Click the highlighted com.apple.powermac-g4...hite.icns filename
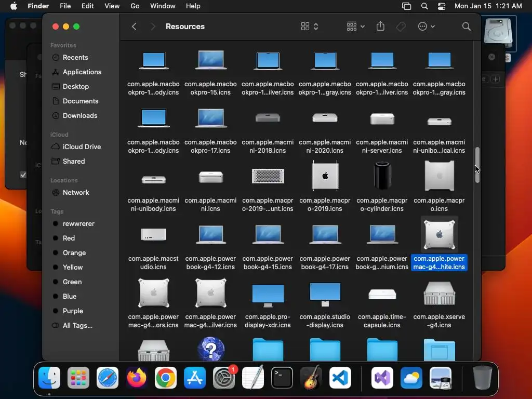Image resolution: width=532 pixels, height=399 pixels. pyautogui.click(x=439, y=262)
